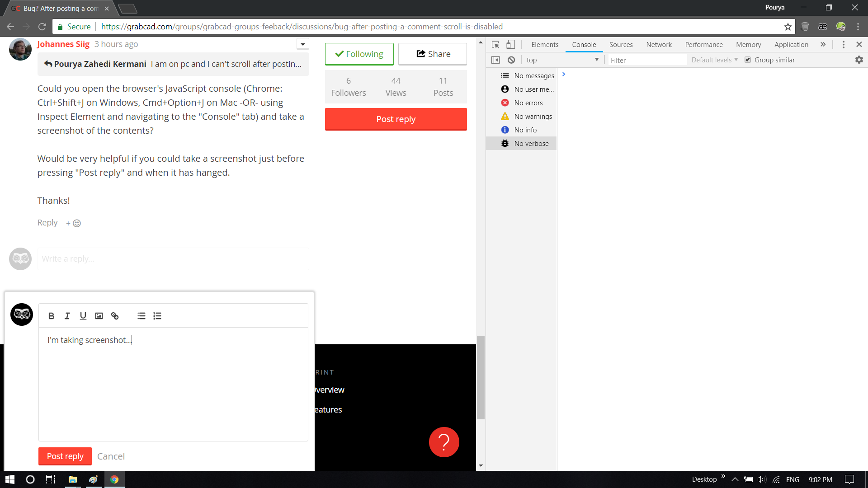Click the underline formatting icon
868x488 pixels.
(83, 316)
